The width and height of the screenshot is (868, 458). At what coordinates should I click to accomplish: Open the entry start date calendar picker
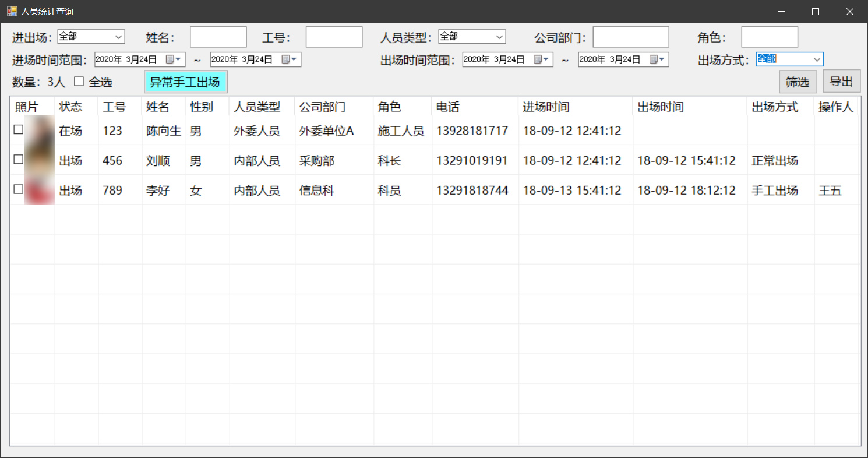pos(174,59)
